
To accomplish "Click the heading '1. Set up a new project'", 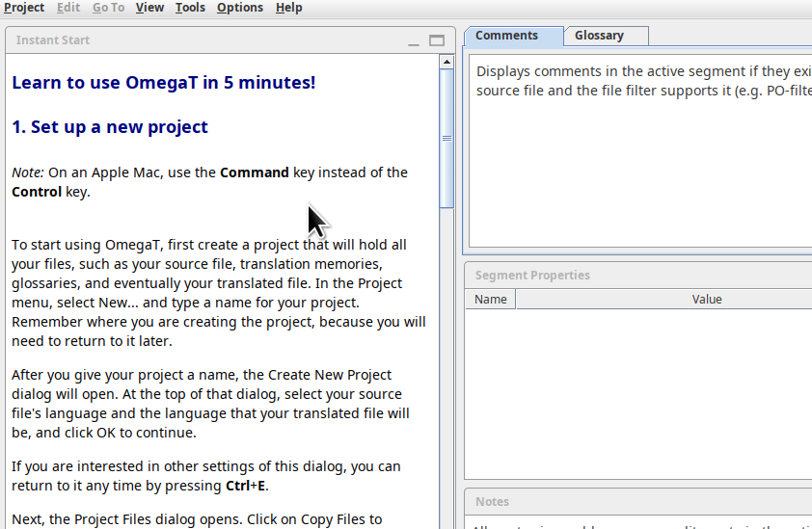I will pos(110,127).
